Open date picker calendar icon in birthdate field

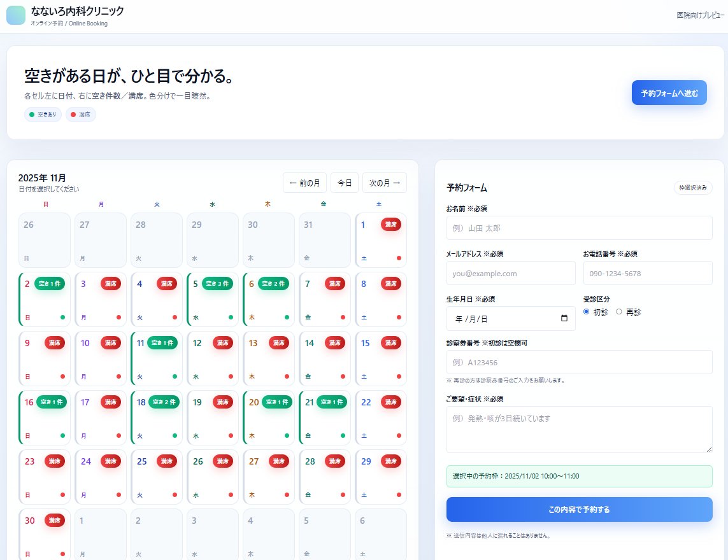click(564, 318)
